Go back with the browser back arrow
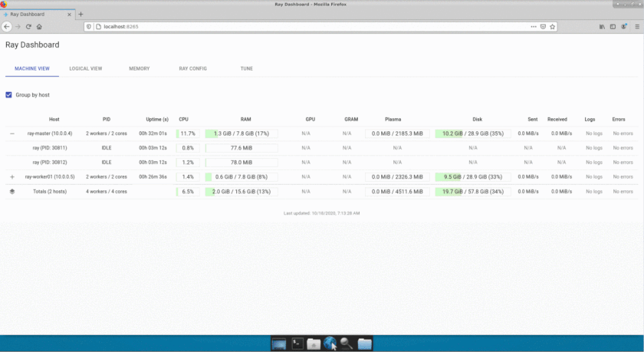Image resolution: width=644 pixels, height=352 pixels. point(7,27)
